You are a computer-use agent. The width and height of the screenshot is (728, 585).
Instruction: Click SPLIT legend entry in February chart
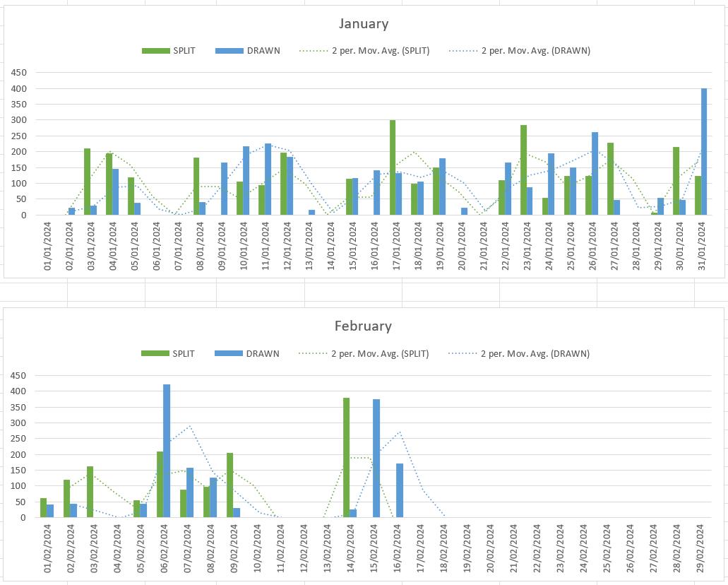(168, 353)
